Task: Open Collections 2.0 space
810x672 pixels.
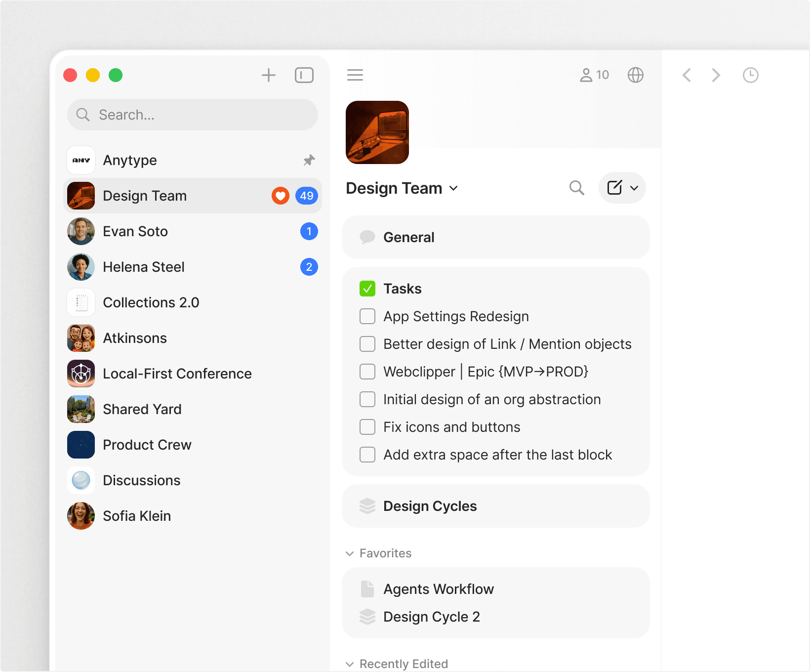Action: coord(193,302)
